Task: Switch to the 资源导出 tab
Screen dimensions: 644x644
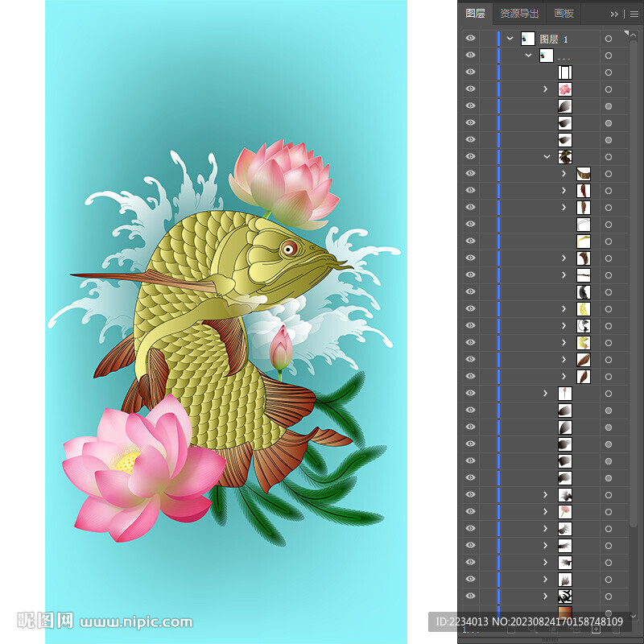Action: point(519,14)
